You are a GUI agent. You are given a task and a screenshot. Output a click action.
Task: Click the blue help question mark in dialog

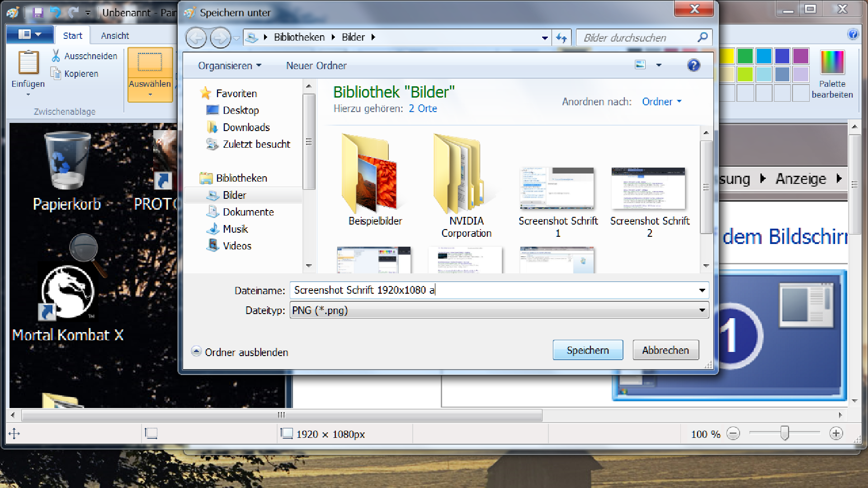(693, 65)
